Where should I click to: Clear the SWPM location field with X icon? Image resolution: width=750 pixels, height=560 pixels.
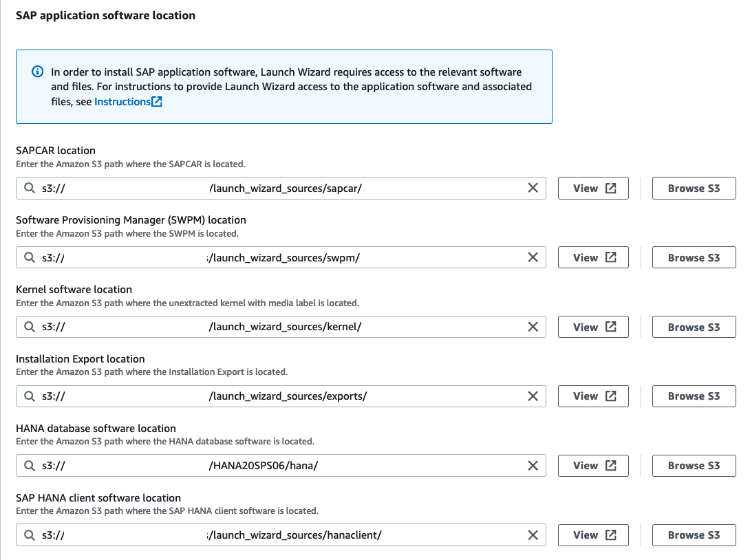533,257
